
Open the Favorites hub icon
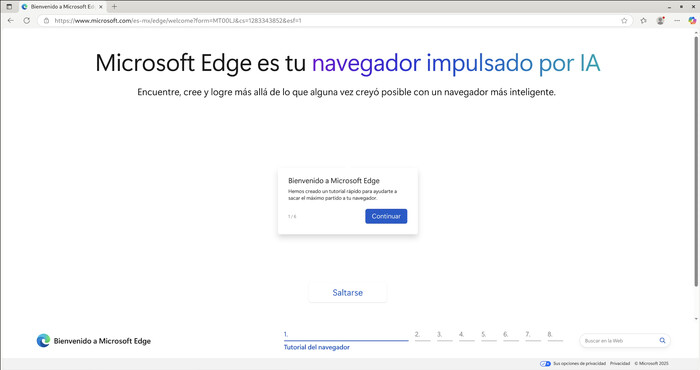[643, 21]
